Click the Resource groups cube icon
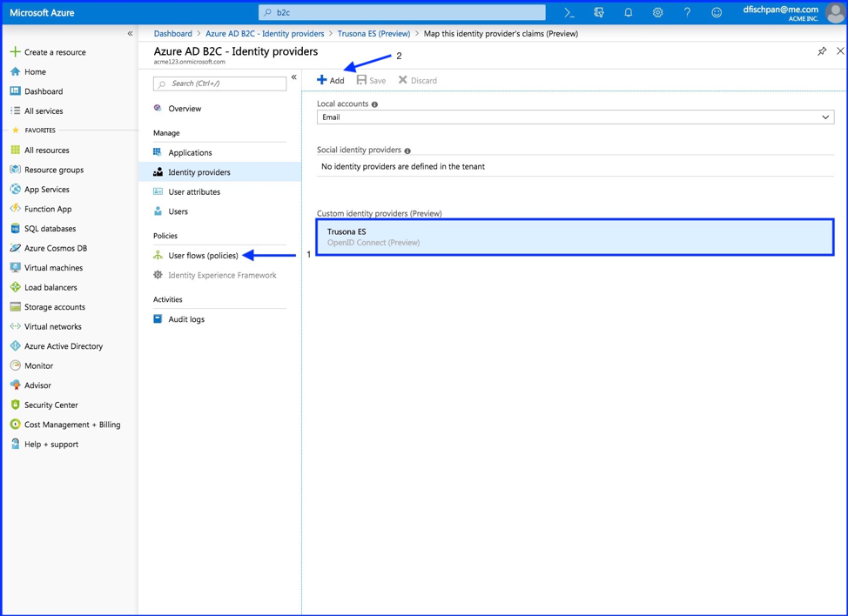Screen dimensions: 848x616 pyautogui.click(x=15, y=169)
